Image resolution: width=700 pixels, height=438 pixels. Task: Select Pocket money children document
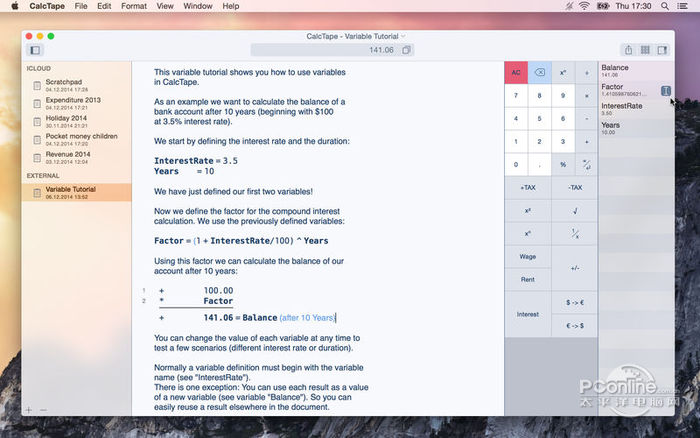click(76, 139)
